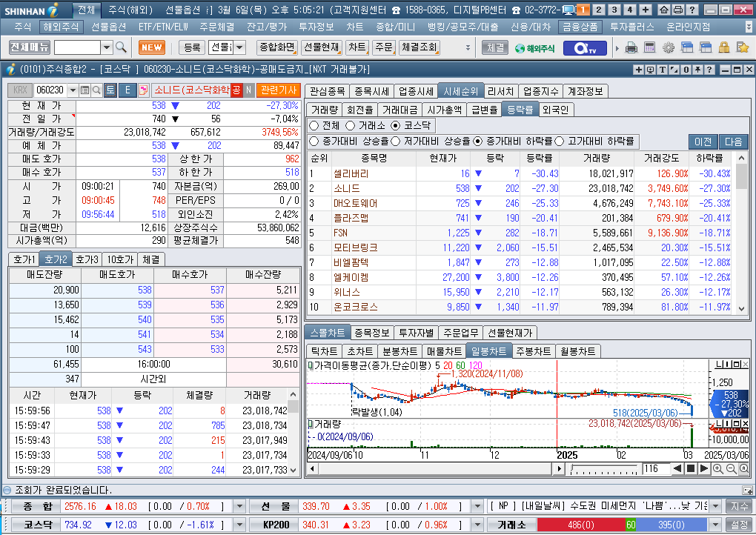Open the calculator icon in the toolbar
Viewport: 756px width, 535px height.
tap(649, 47)
